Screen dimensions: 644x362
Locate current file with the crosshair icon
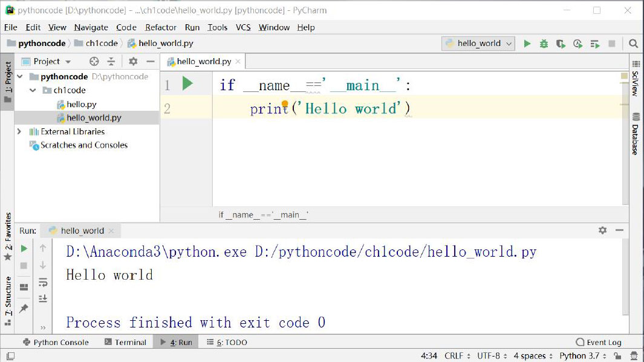pos(94,61)
